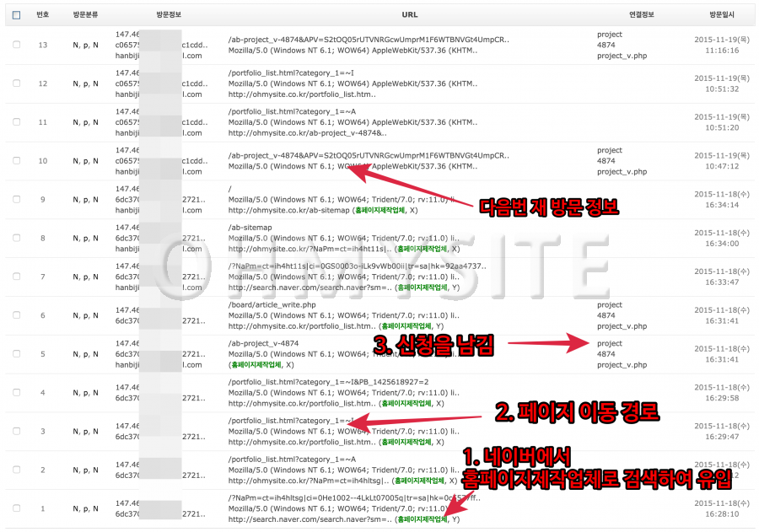Click green 홈페이지제작업체 keyword in row 1
Viewport: 759px width, 532px height.
422,519
